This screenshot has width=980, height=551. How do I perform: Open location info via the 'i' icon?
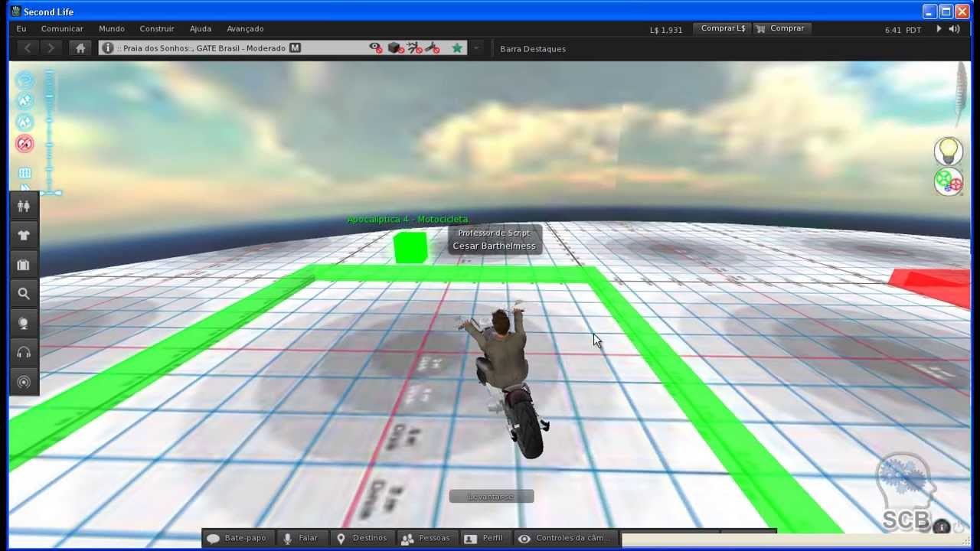click(x=108, y=48)
